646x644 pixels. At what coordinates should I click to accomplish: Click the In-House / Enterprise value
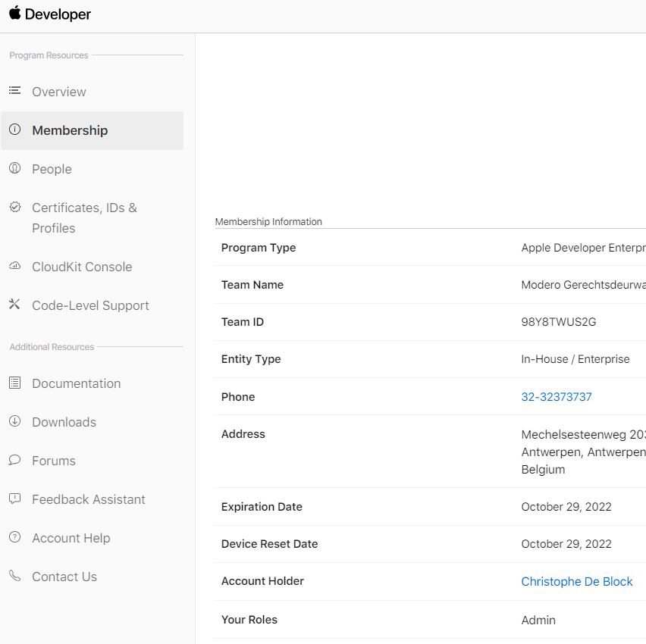(575, 359)
